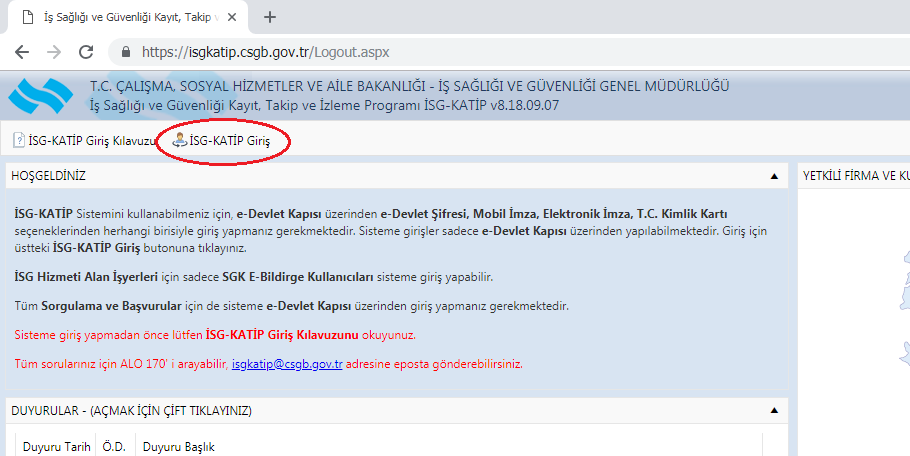Collapse the DUYURULAR panel with the arrow
Image resolution: width=910 pixels, height=456 pixels.
point(774,411)
